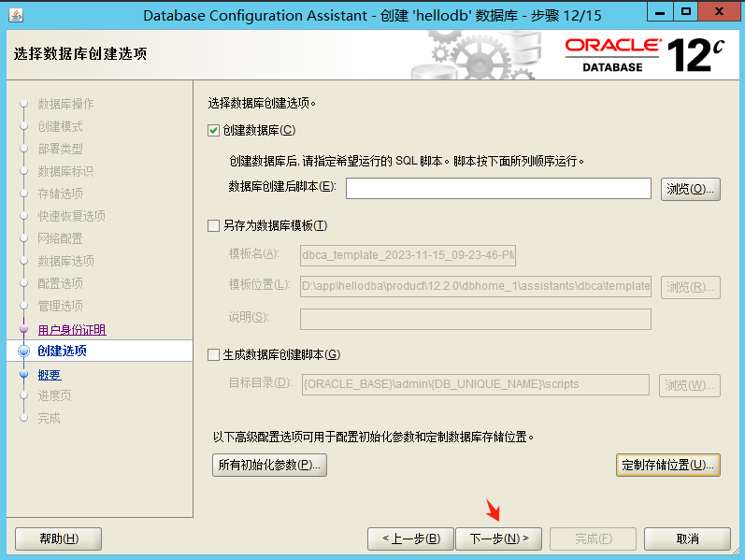745x560 pixels.
Task: Click the Java window icon in title bar
Action: 16,15
